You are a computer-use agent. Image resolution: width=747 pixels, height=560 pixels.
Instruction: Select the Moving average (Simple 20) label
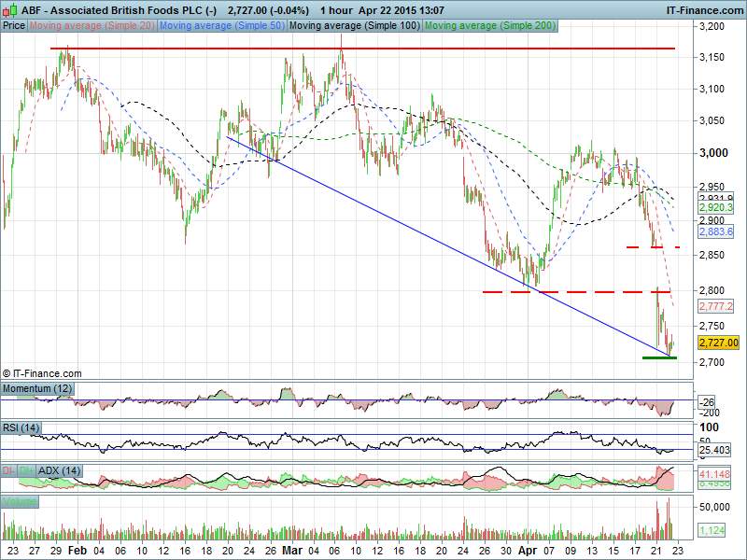coord(92,26)
